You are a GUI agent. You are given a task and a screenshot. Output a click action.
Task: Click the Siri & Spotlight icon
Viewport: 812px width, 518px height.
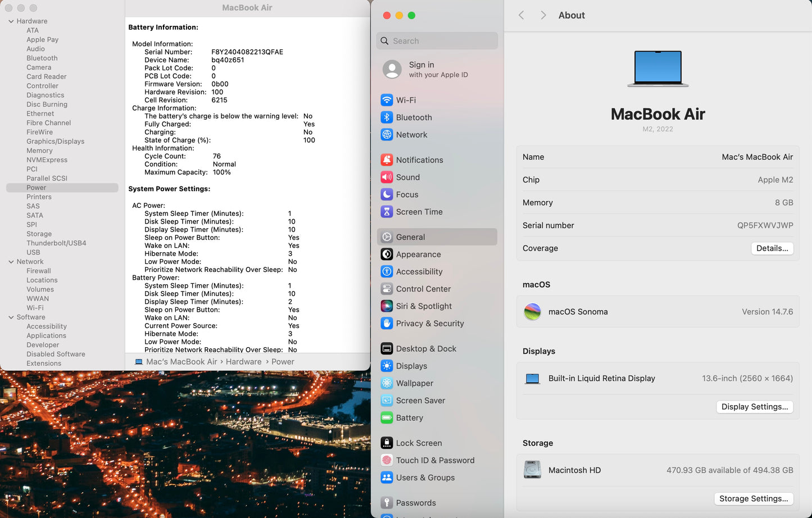(387, 306)
